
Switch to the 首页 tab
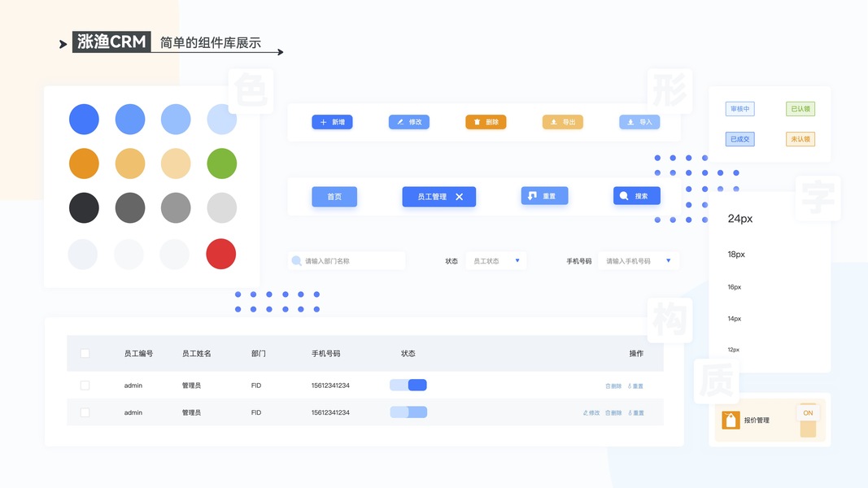click(x=334, y=196)
